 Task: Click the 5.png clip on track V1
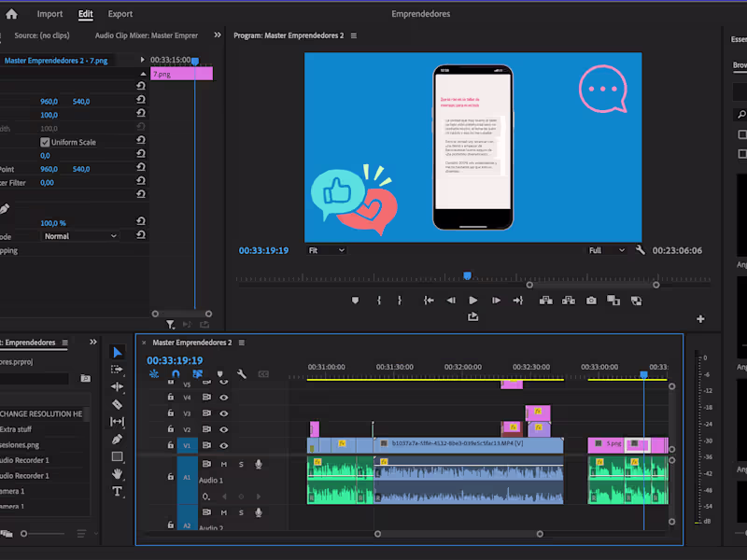point(612,445)
